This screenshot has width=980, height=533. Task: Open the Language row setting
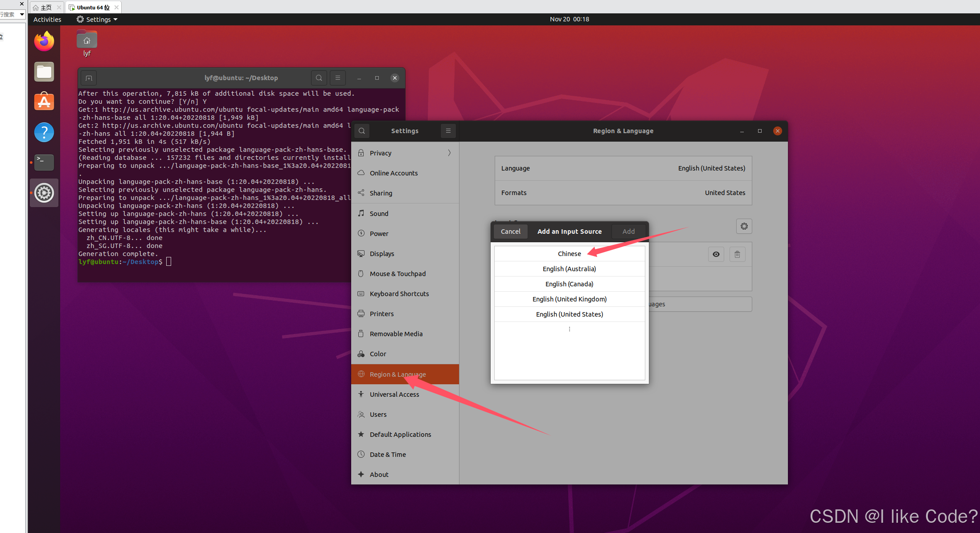pos(623,168)
